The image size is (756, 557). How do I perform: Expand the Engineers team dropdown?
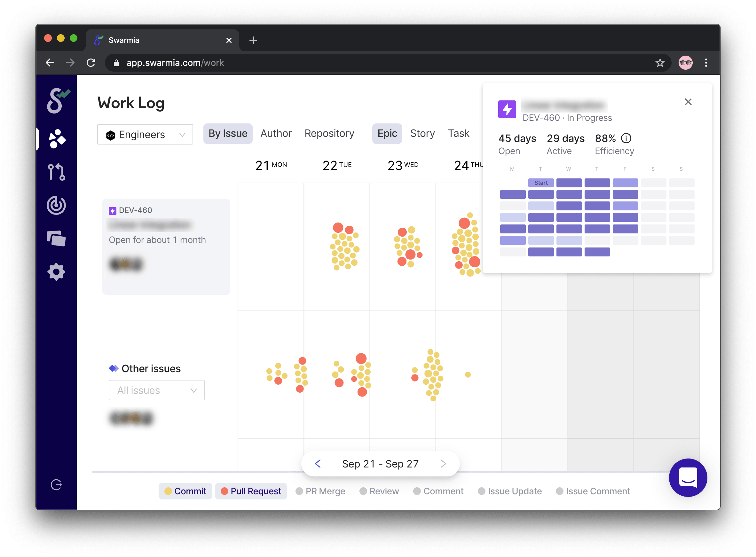[x=145, y=135]
